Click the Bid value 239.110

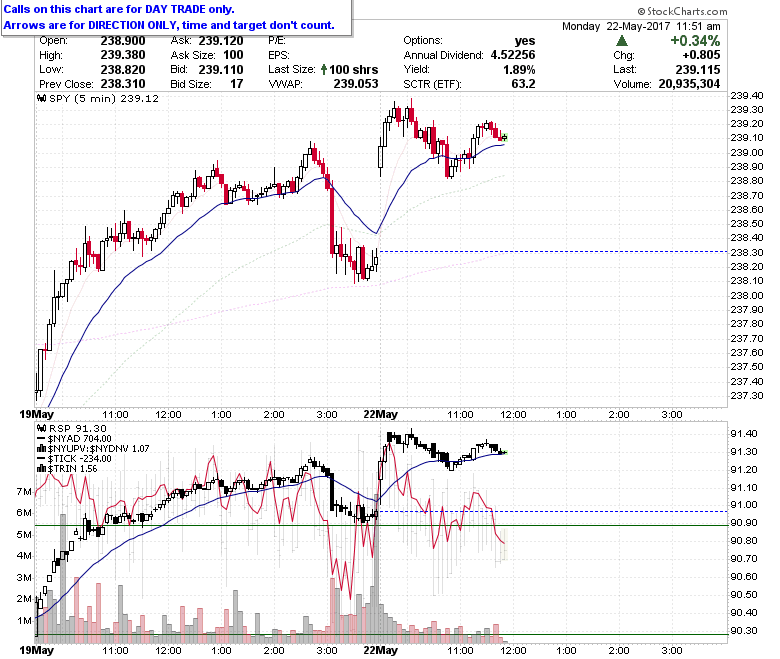pyautogui.click(x=221, y=69)
